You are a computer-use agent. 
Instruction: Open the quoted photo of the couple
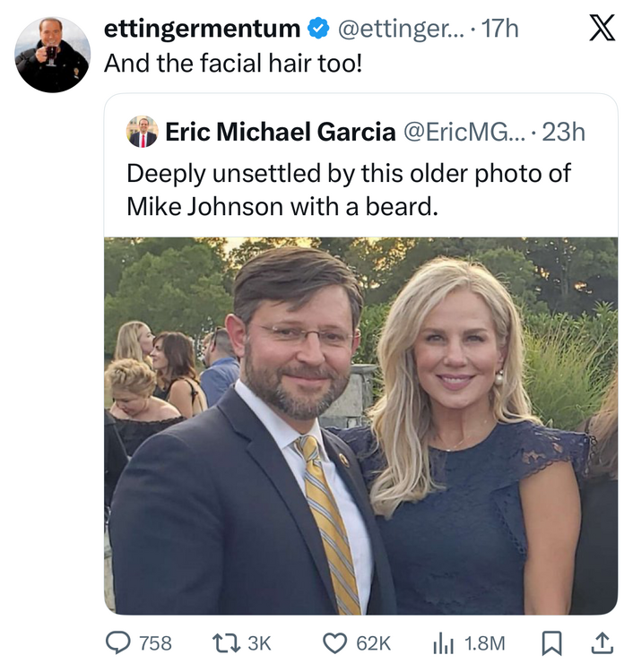[360, 425]
